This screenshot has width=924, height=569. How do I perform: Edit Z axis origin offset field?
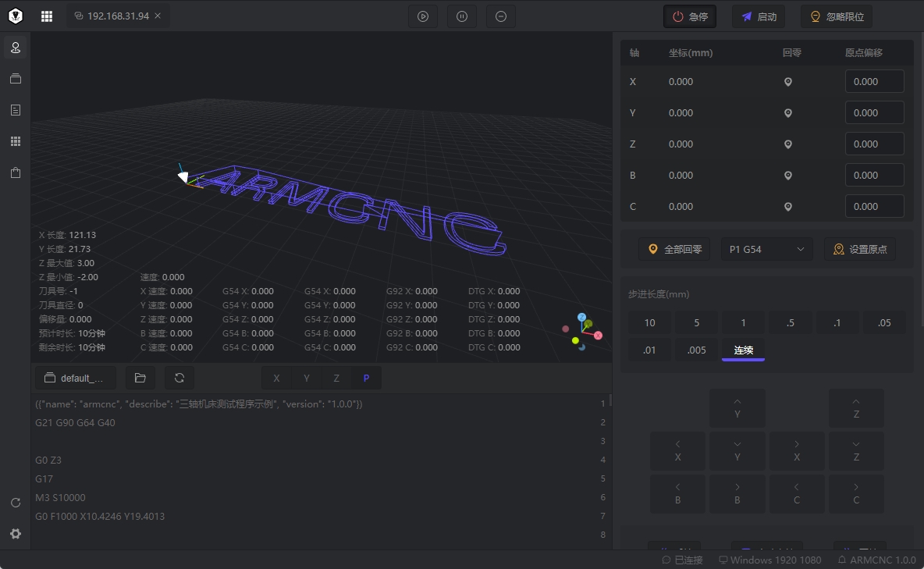point(875,144)
